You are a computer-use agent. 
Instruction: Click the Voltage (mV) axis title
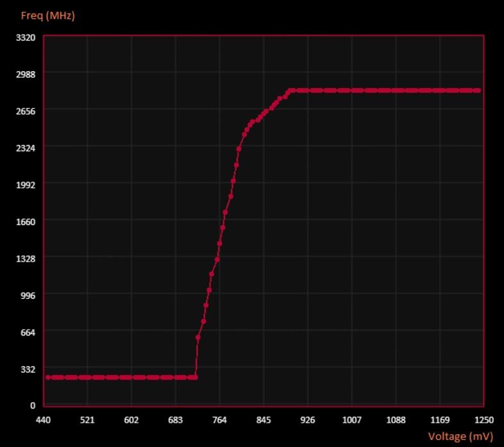click(460, 436)
